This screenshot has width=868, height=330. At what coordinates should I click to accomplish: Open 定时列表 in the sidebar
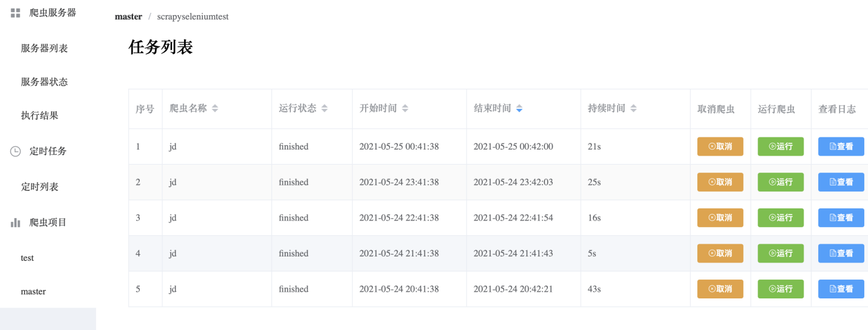pyautogui.click(x=40, y=187)
